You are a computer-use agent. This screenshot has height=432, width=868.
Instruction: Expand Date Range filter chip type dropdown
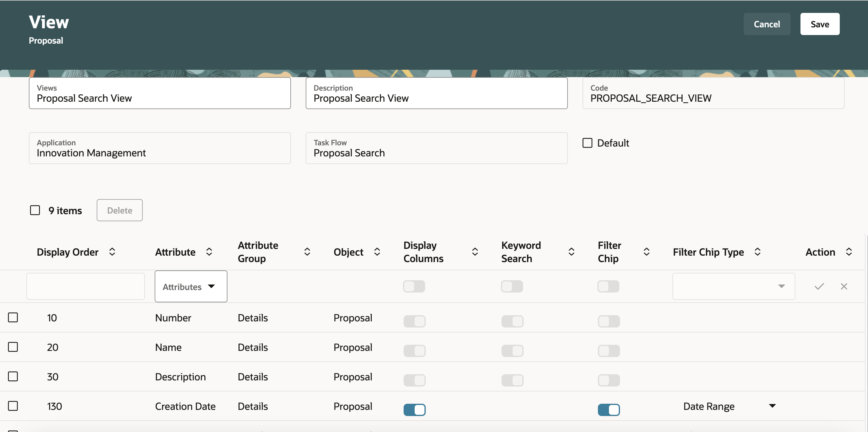click(x=772, y=406)
